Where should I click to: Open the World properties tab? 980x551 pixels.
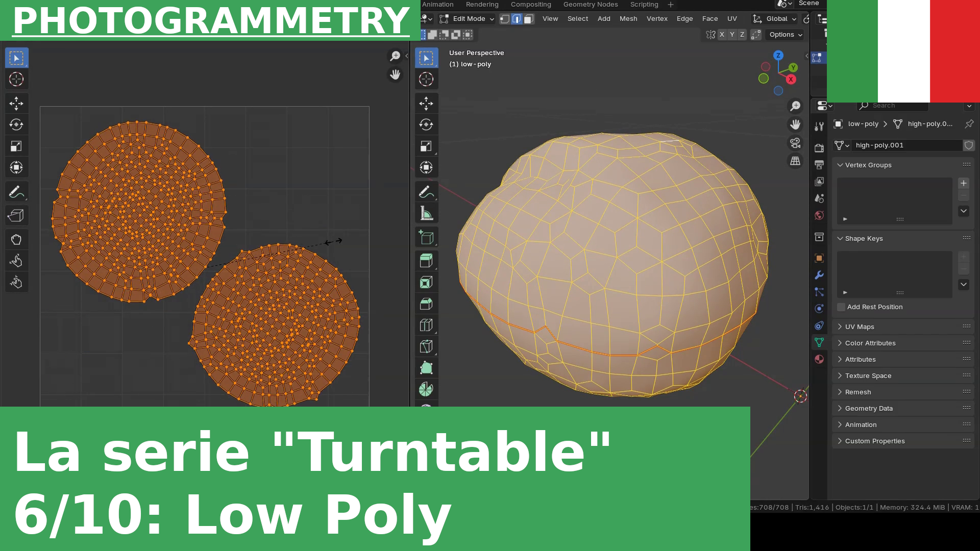(819, 215)
